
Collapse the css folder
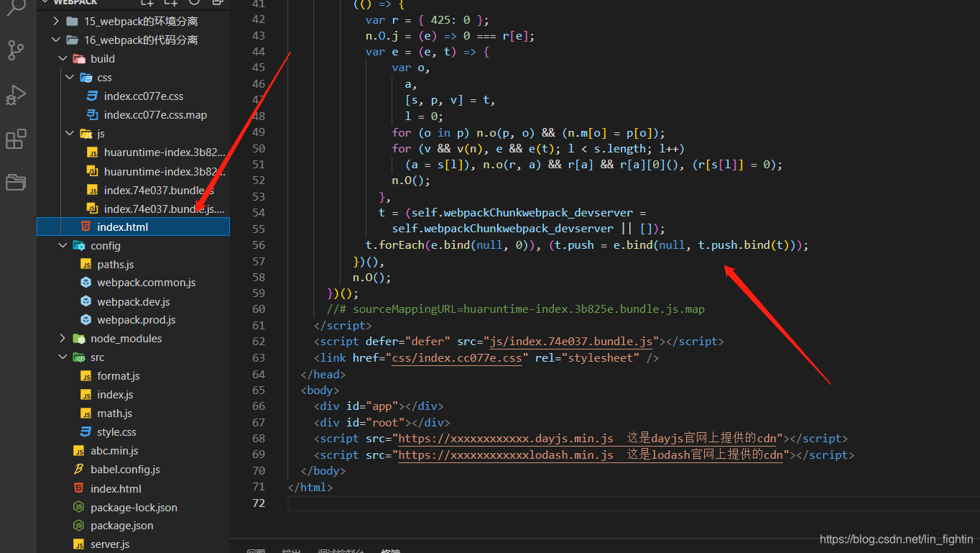(70, 78)
